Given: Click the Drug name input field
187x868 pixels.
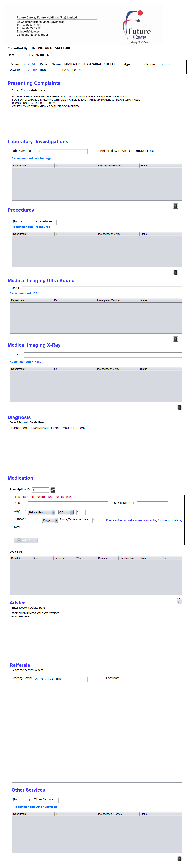Looking at the screenshot, I should [68, 504].
